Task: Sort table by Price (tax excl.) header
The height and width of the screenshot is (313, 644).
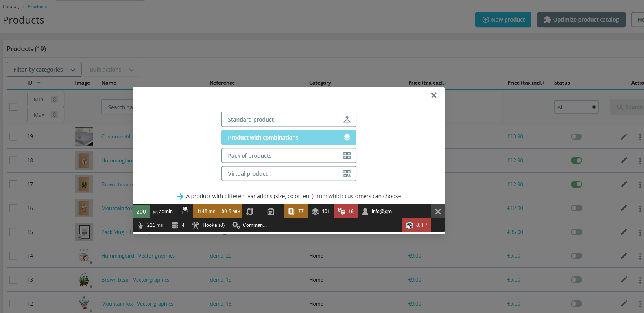Action: coord(427,83)
